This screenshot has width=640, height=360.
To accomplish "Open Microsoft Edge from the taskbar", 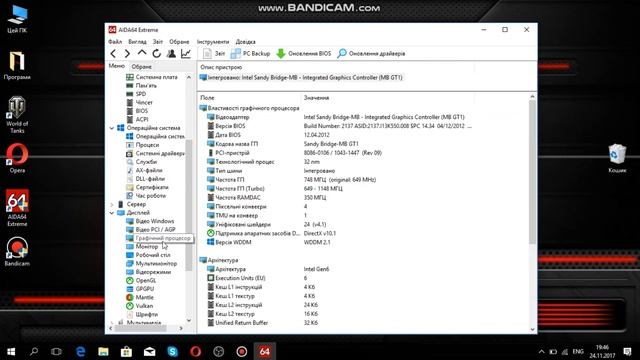I will click(80, 351).
